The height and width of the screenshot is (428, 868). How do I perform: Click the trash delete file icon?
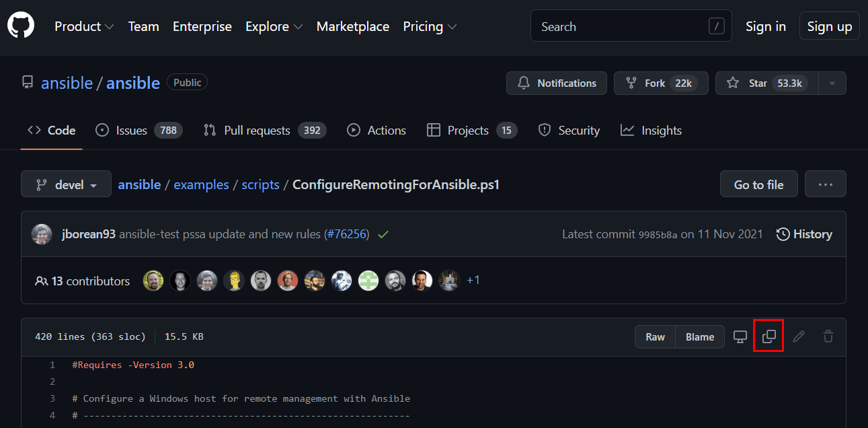tap(828, 336)
